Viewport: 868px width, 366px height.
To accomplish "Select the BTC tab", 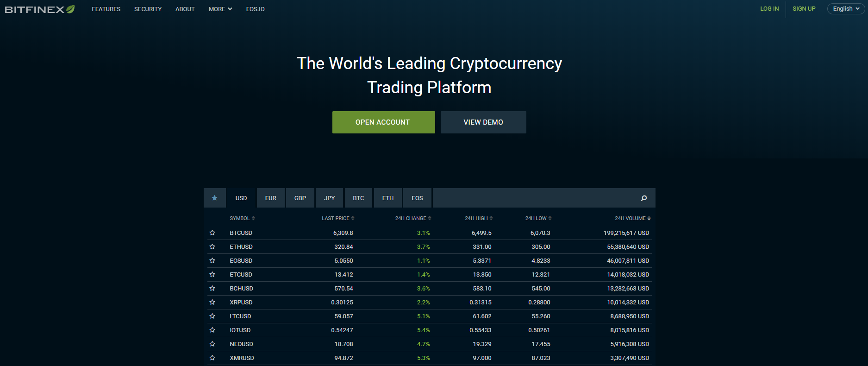I will pyautogui.click(x=359, y=198).
